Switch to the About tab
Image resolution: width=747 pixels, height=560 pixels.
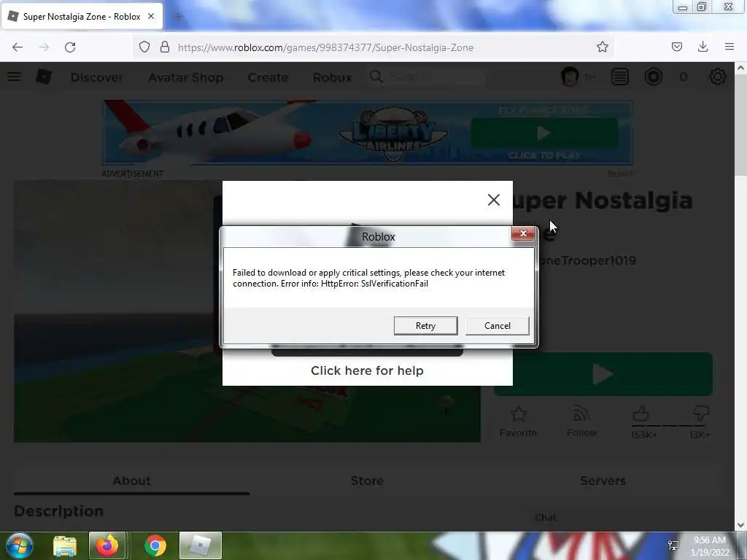coord(131,481)
